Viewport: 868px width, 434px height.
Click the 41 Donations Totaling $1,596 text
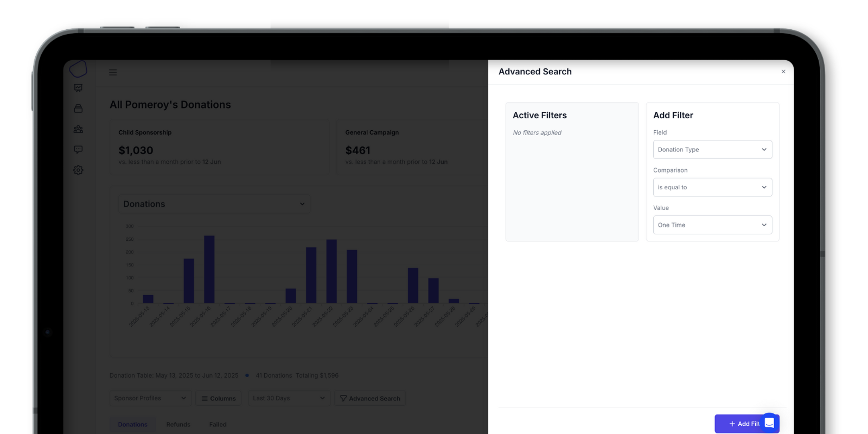[x=297, y=375]
